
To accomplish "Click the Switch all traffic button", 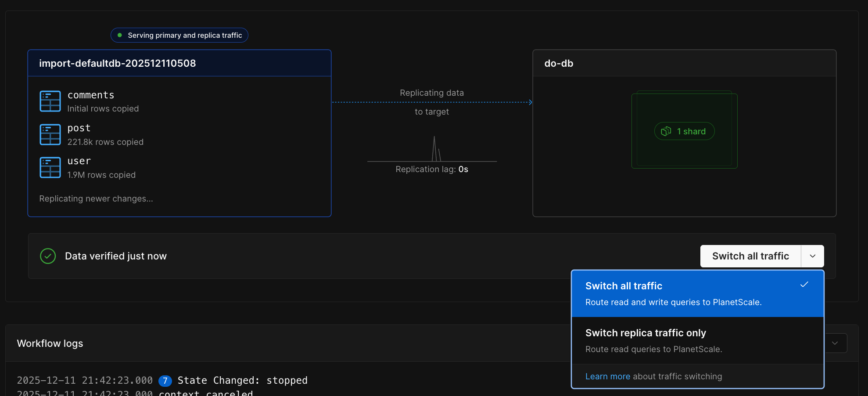I will click(750, 256).
